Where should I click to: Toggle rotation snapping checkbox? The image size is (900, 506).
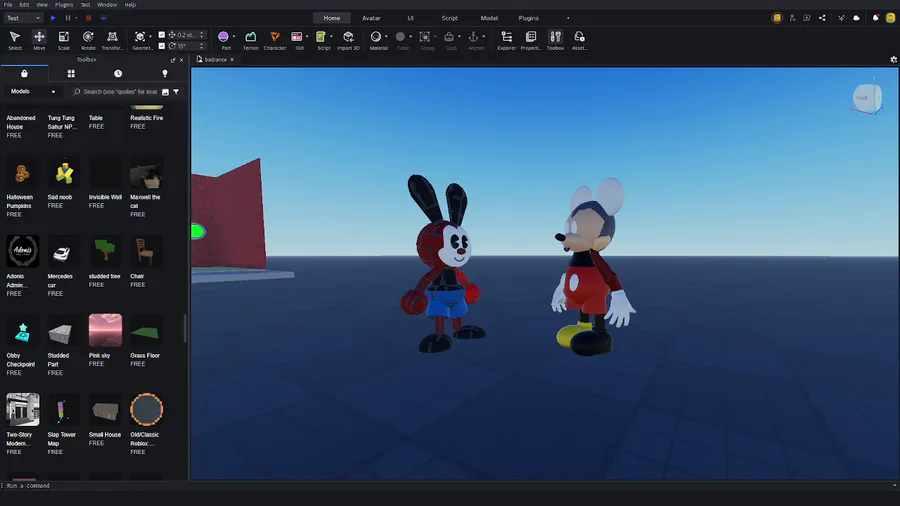(161, 46)
